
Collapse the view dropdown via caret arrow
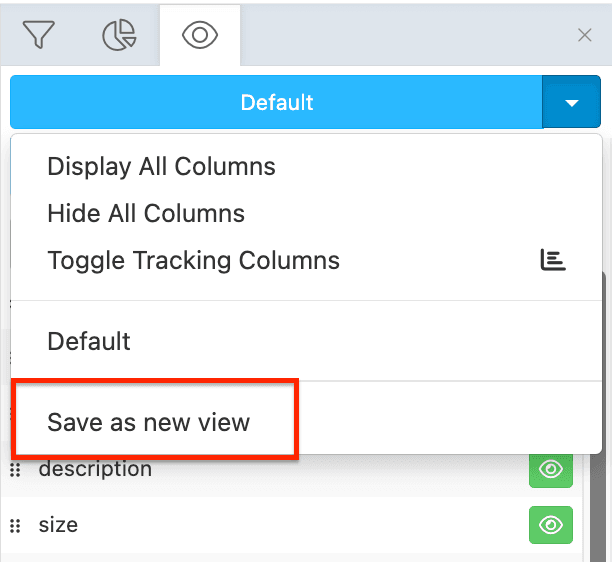pyautogui.click(x=572, y=102)
